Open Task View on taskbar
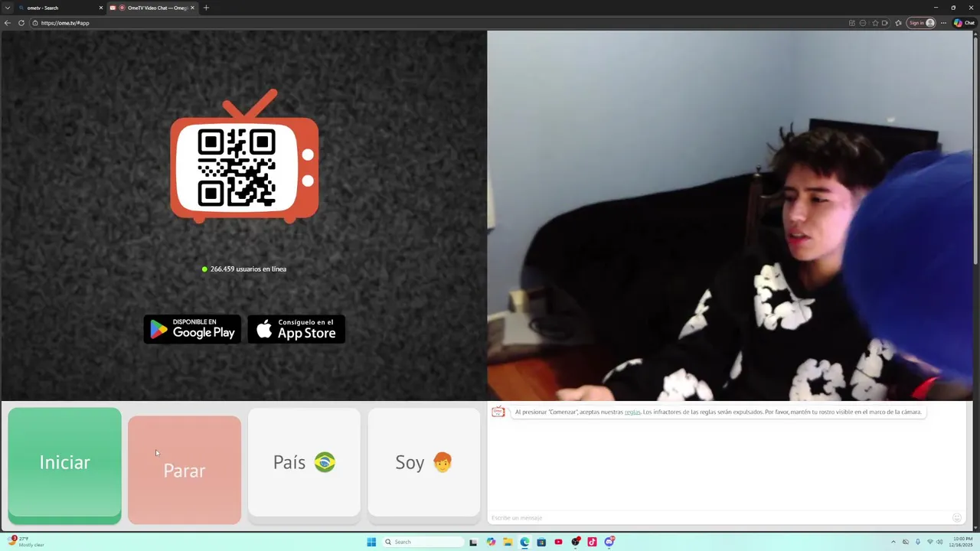 coord(473,542)
